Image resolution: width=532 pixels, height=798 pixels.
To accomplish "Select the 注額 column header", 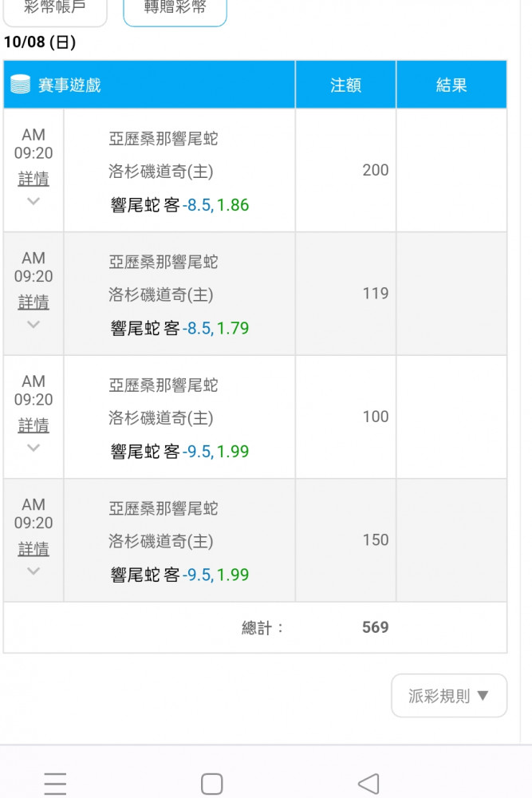I will [x=346, y=85].
